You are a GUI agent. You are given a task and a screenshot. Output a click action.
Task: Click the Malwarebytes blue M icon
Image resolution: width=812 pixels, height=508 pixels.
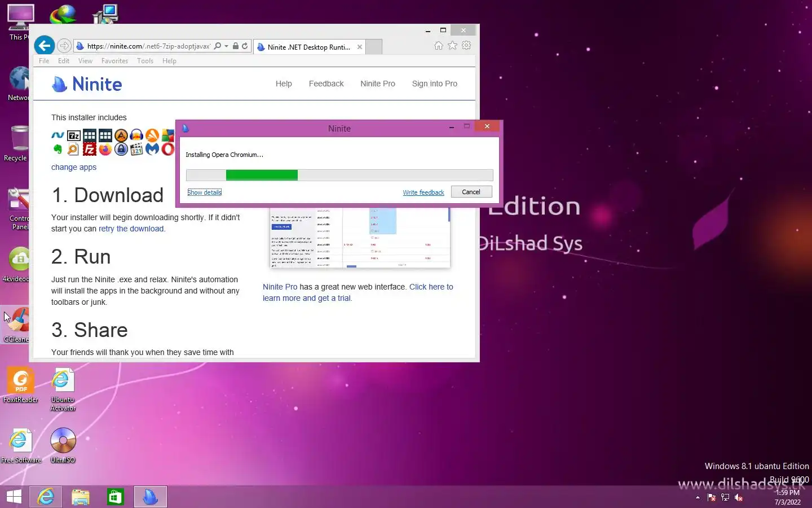coord(152,150)
